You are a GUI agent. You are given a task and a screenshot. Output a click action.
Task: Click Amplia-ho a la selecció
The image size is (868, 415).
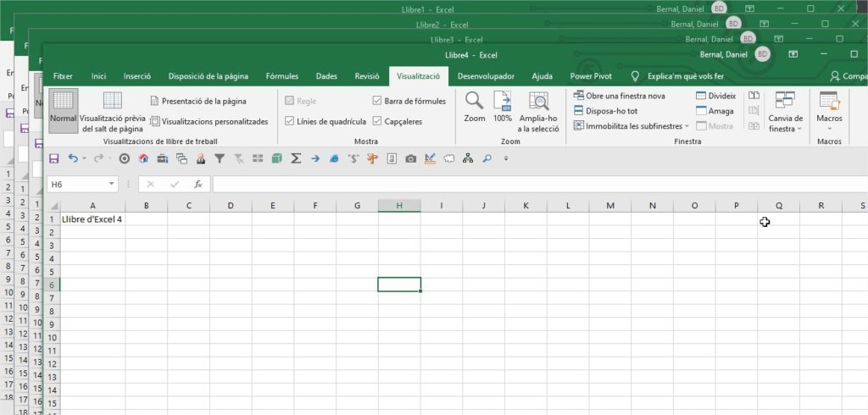click(538, 112)
